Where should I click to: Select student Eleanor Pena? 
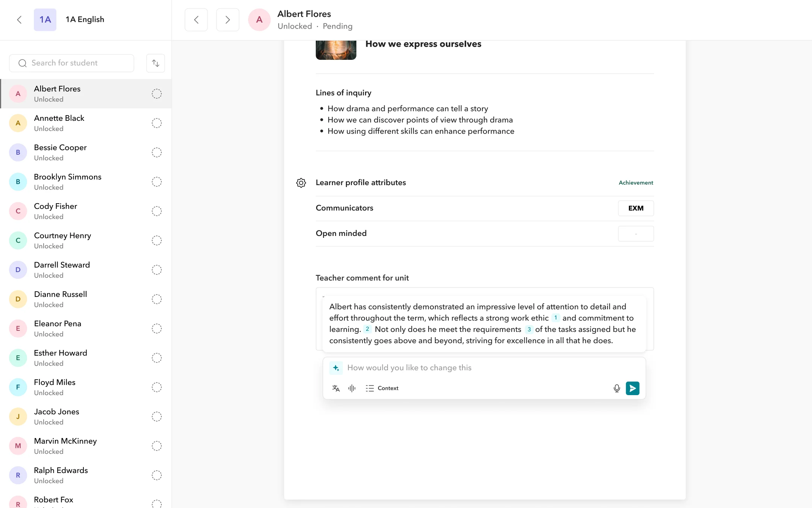(x=86, y=329)
